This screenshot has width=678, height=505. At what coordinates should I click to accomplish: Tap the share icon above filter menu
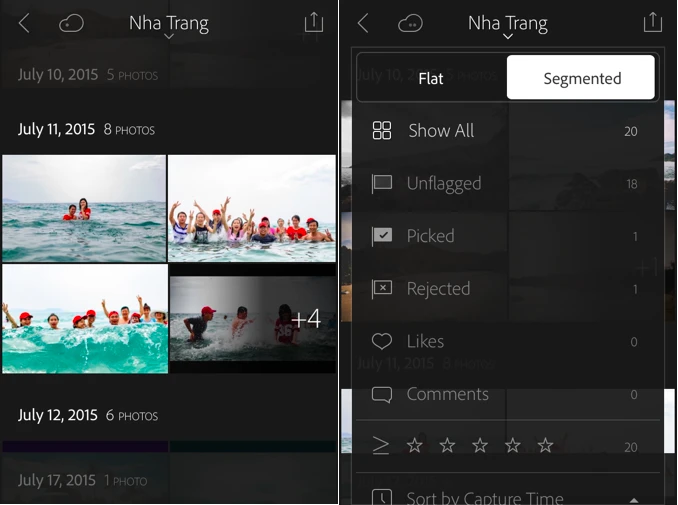point(653,22)
